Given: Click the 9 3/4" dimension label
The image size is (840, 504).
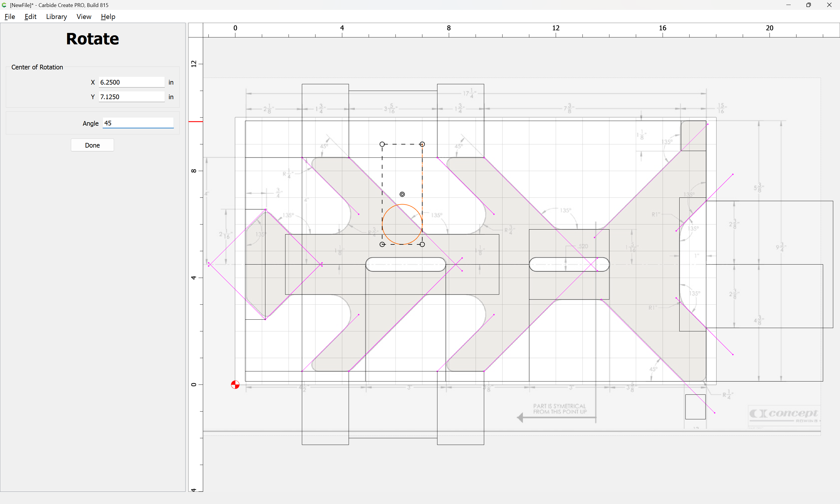Looking at the screenshot, I should click(x=781, y=247).
